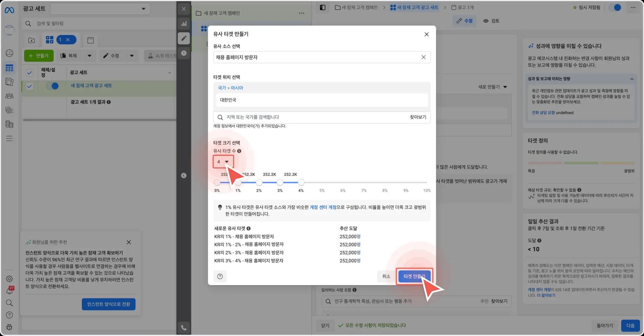This screenshot has width=644, height=336.
Task: Uncheck the 새 잠재 고객 광고 세트 row checkbox
Action: point(30,86)
